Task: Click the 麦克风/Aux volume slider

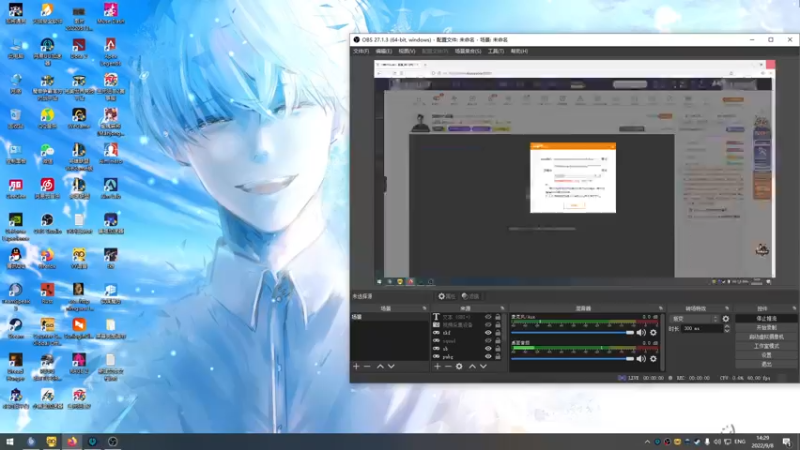Action: [572, 333]
